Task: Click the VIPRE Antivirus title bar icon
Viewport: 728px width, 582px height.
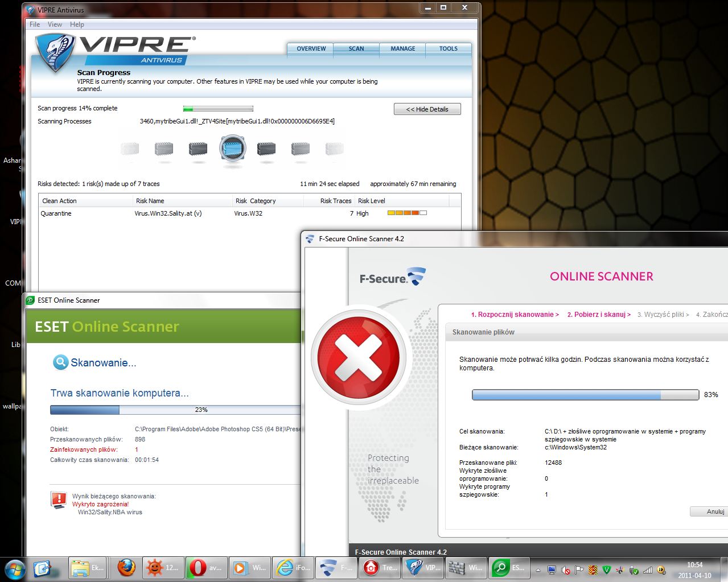Action: coord(30,10)
